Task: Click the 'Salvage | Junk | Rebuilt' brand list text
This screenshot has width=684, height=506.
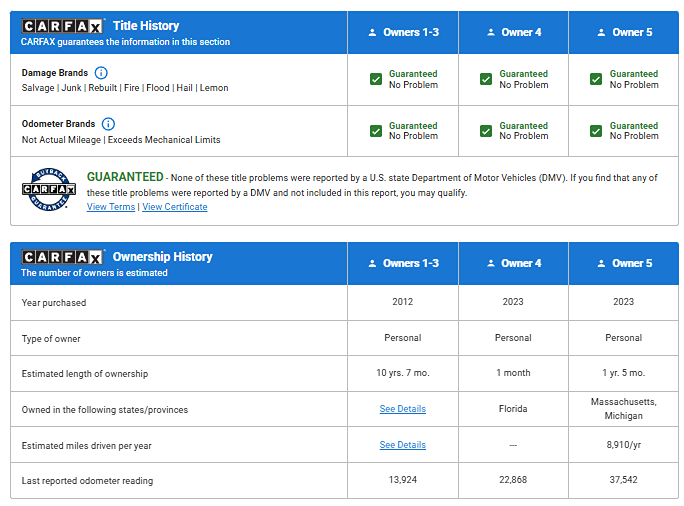Action: (x=125, y=88)
